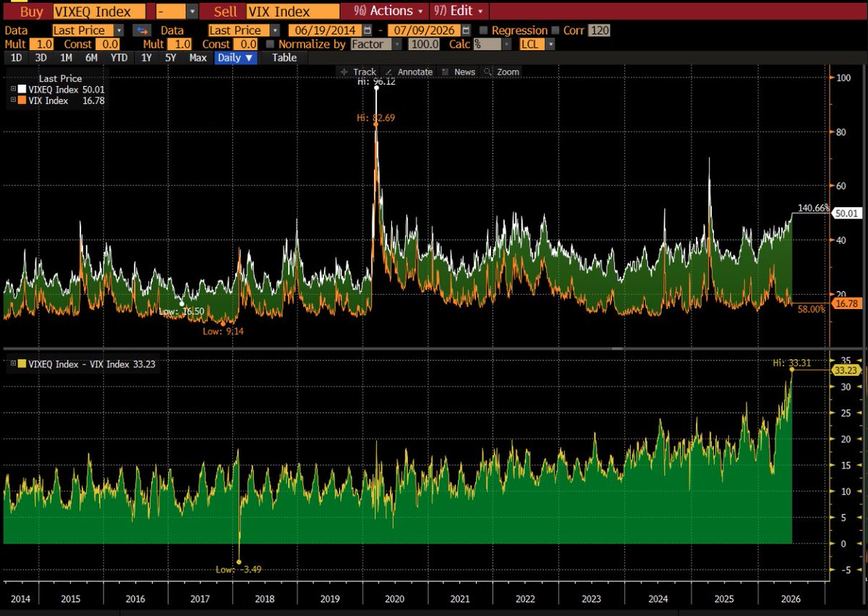868x616 pixels.
Task: Click the Sell security field VIX Index
Action: click(292, 12)
